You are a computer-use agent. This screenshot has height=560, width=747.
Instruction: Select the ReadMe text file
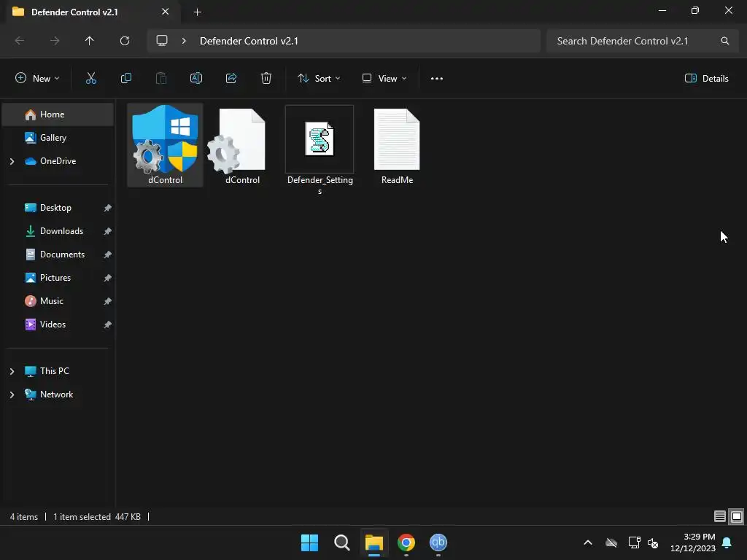pos(397,146)
